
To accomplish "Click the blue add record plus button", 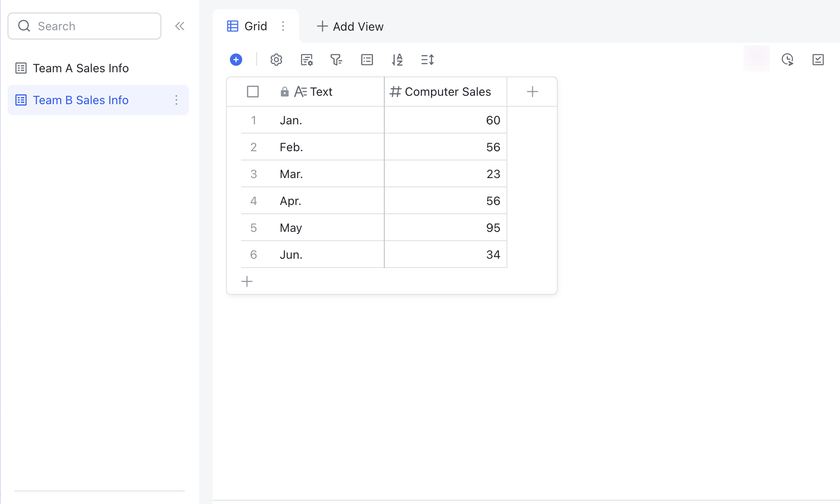I will click(236, 60).
